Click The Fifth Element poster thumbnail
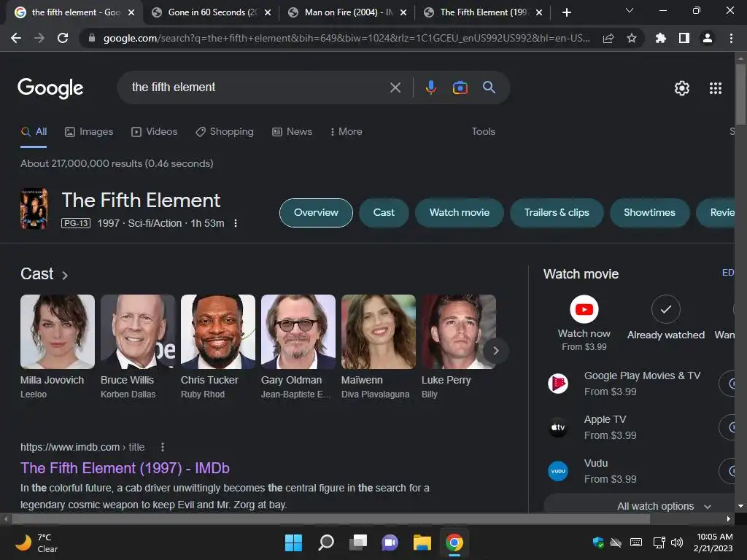The image size is (747, 560). [34, 209]
